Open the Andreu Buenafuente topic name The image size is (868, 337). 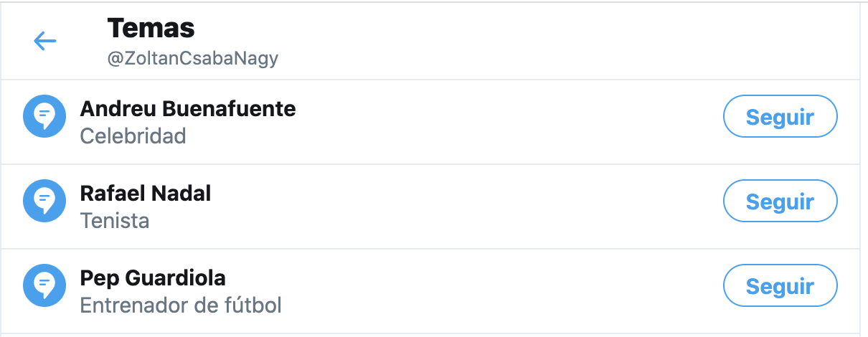tap(187, 109)
